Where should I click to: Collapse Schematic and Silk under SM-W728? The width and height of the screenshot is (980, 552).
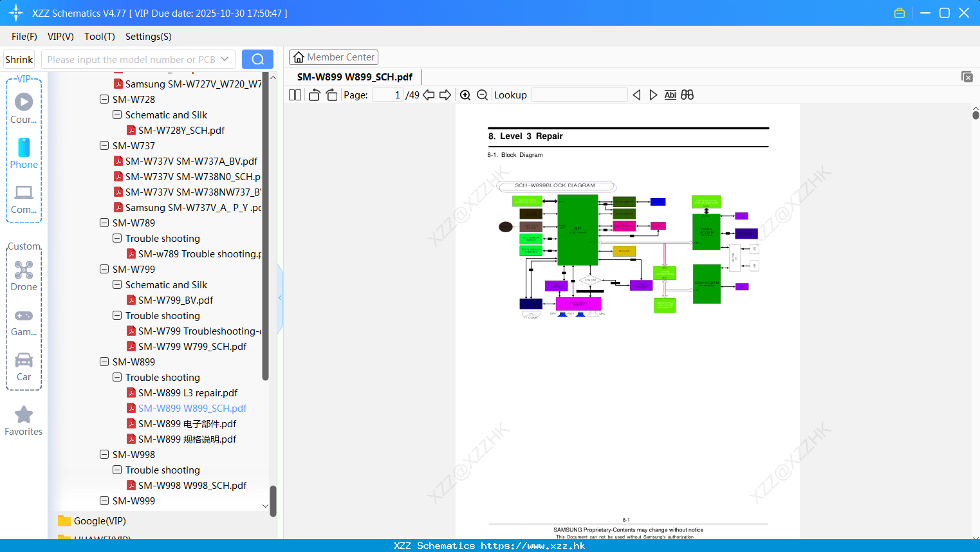pos(117,115)
